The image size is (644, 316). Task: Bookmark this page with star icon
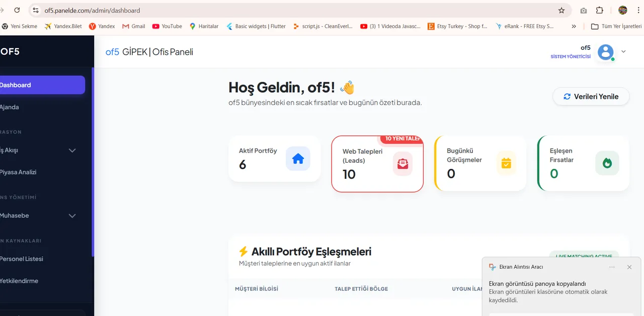(561, 10)
